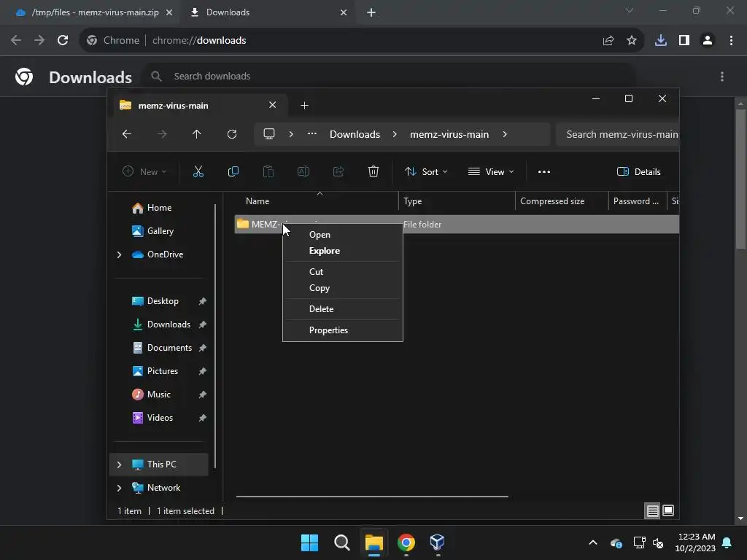Open the View dropdown
The height and width of the screenshot is (560, 747).
tap(491, 172)
